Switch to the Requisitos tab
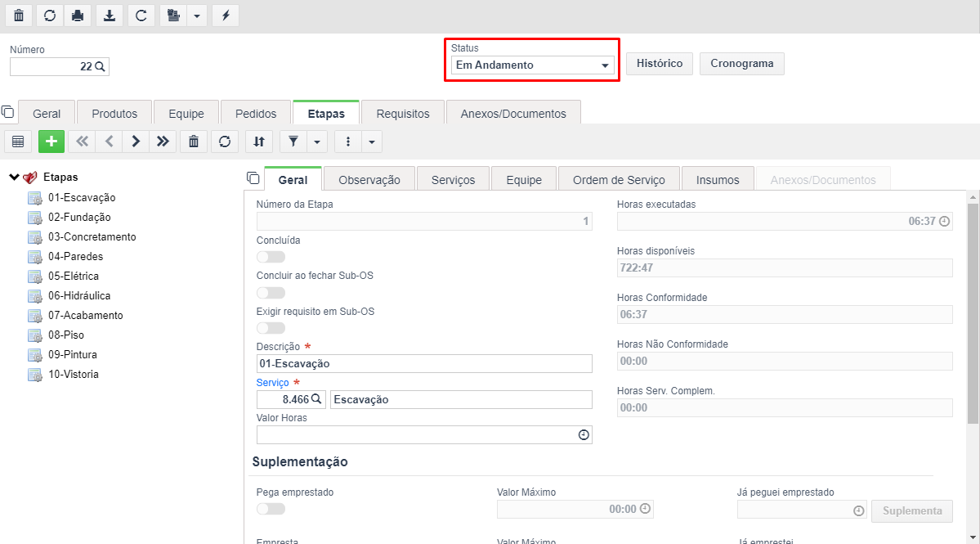 402,113
